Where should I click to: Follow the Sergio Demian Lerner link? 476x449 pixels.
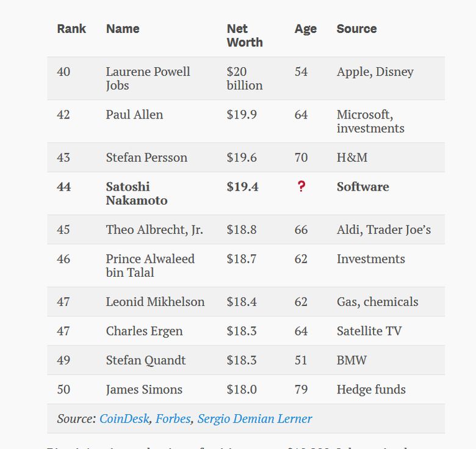[254, 418]
